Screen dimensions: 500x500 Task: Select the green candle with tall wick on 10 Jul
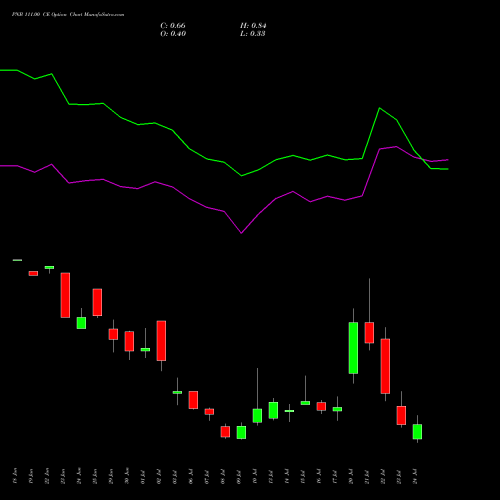[257, 415]
